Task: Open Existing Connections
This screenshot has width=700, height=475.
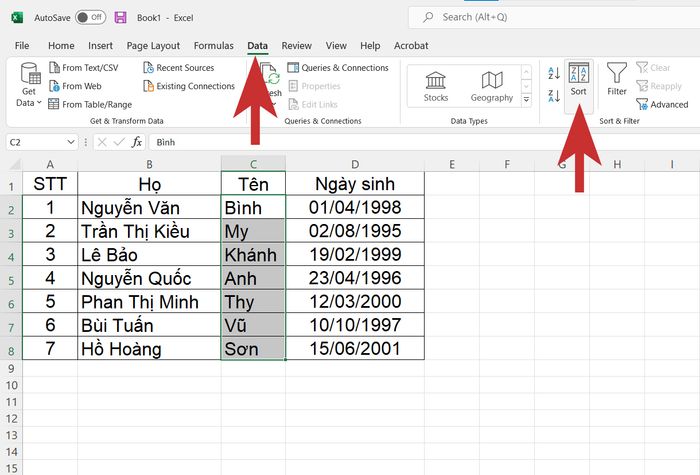Action: [x=189, y=86]
